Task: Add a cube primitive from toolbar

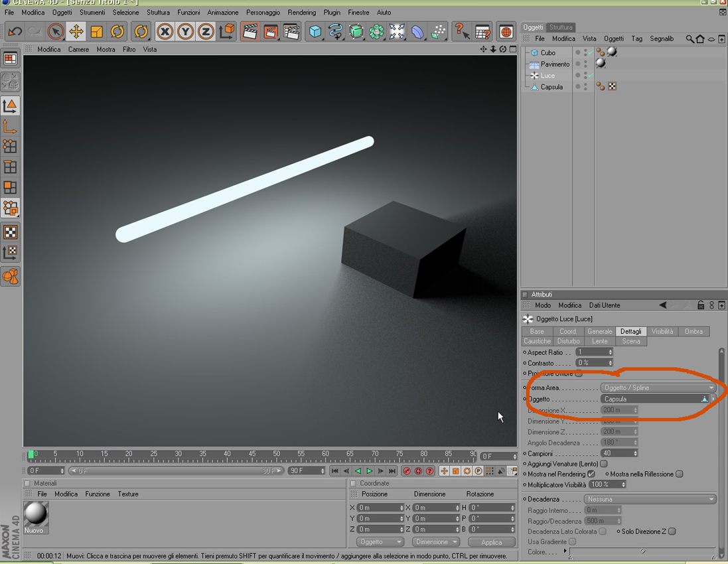Action: 315,32
